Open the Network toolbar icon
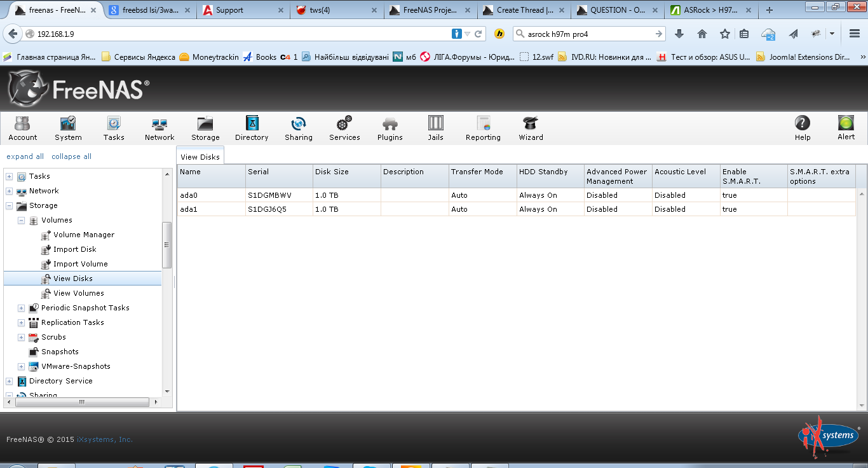The image size is (868, 468). click(x=159, y=128)
